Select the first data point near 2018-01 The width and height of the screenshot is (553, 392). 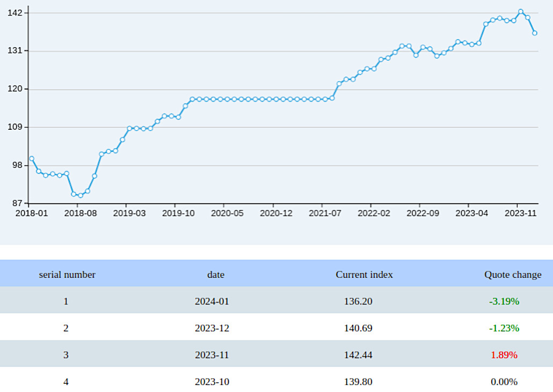[31, 158]
